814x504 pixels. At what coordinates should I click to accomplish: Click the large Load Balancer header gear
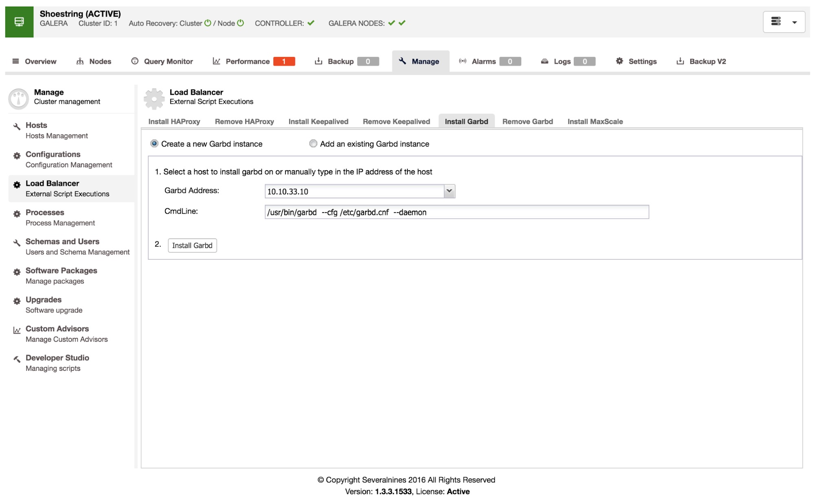tap(154, 99)
